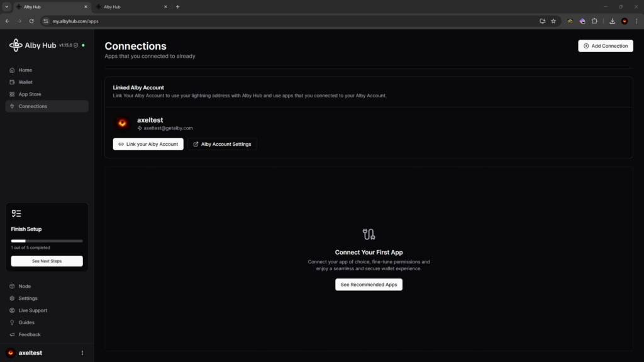Viewport: 644px width, 362px height.
Task: Open the Node page
Action: tap(25, 287)
